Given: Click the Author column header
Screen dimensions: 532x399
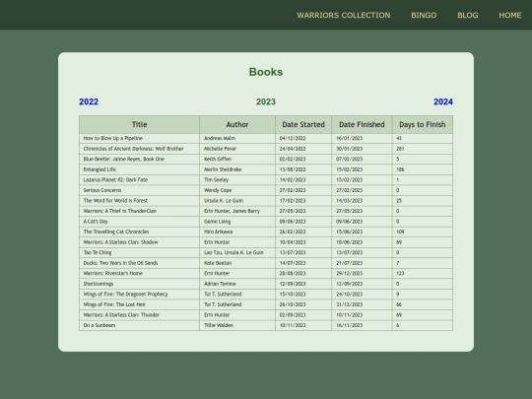Looking at the screenshot, I should (x=237, y=124).
